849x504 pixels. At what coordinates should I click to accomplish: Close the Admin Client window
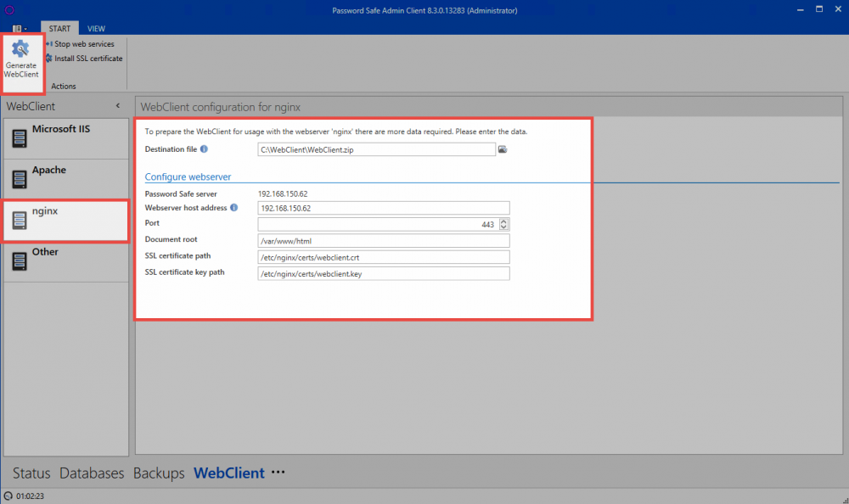tap(838, 9)
